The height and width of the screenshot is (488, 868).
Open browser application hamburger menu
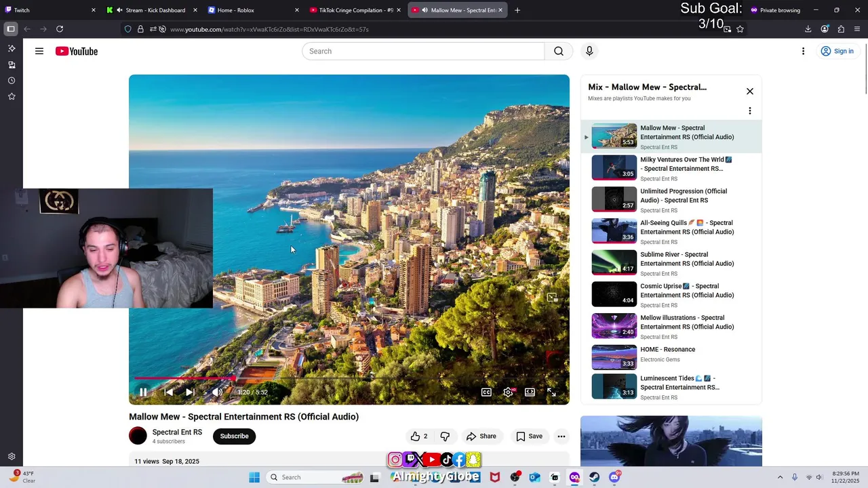tap(857, 29)
